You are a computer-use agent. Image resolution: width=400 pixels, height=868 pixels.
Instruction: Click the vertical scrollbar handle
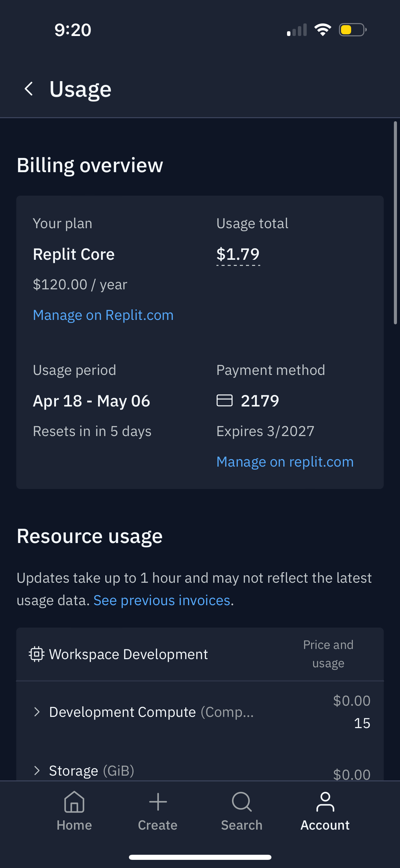(395, 223)
